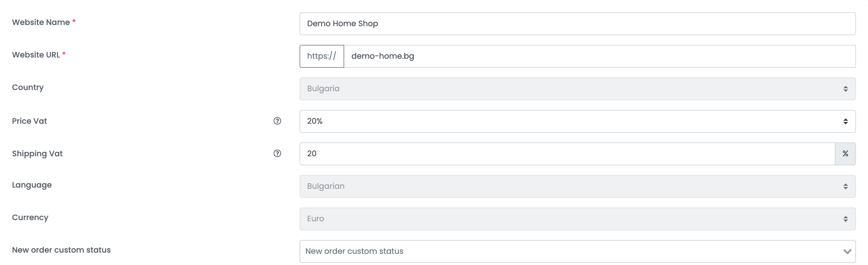Click the Currency dropdown arrows icon

coord(845,219)
